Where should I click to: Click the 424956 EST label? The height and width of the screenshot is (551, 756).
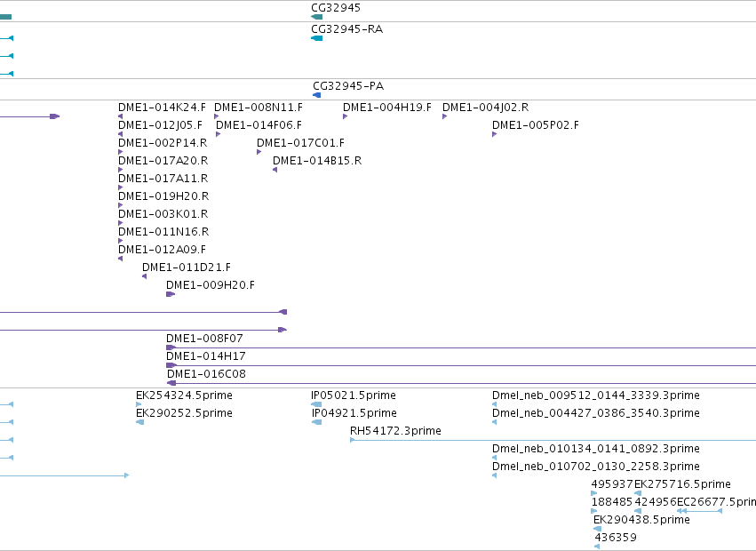coord(656,502)
